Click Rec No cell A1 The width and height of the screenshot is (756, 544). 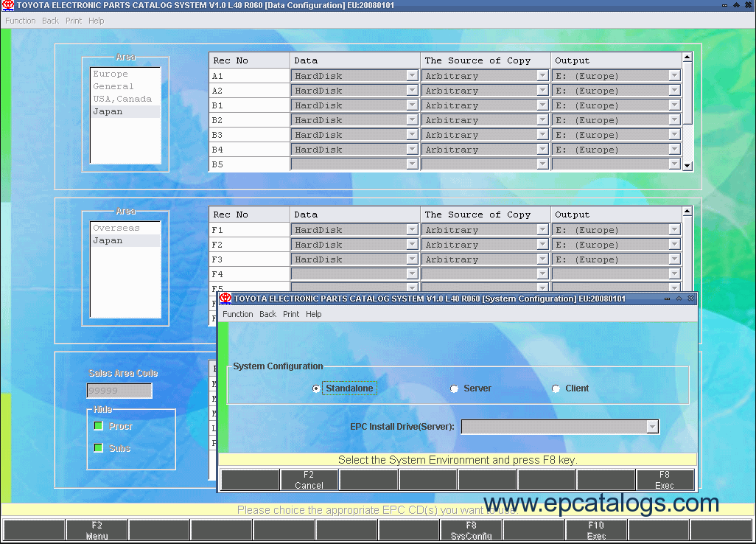point(249,76)
